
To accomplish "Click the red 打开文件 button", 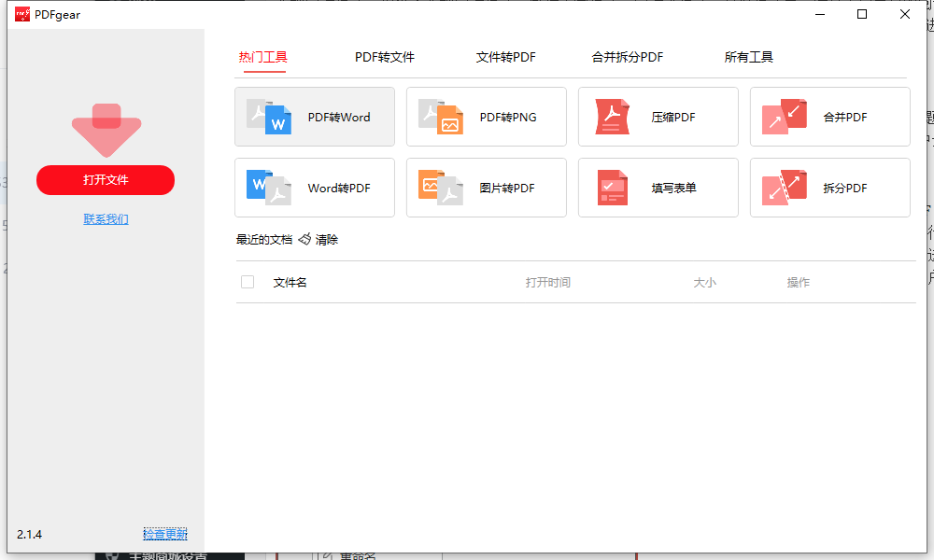I will (x=106, y=180).
